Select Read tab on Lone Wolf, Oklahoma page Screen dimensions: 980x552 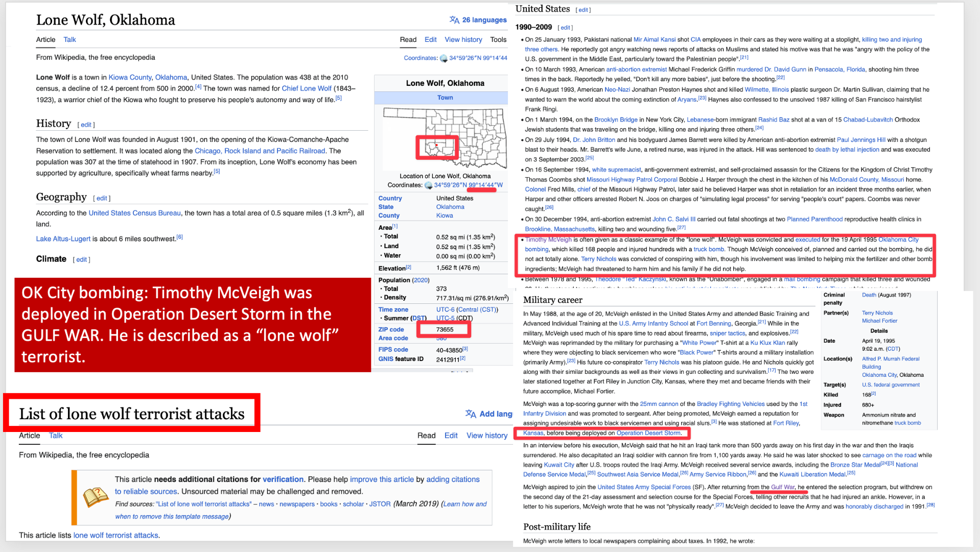coord(408,40)
